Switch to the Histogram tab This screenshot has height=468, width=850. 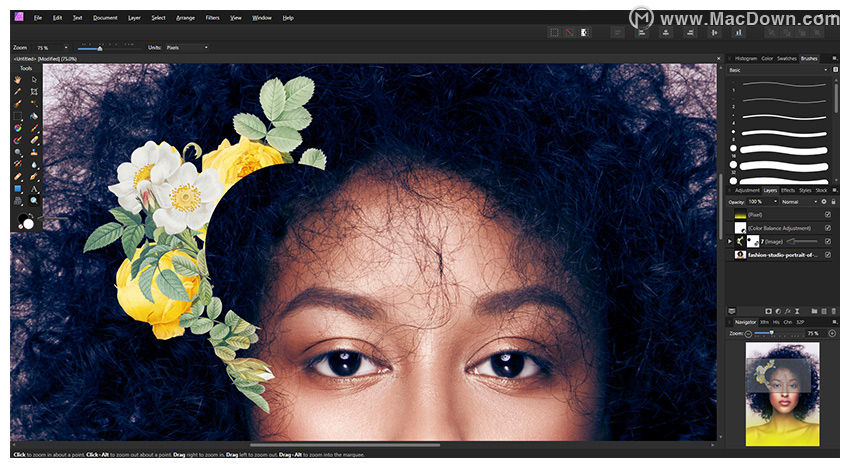pos(746,59)
